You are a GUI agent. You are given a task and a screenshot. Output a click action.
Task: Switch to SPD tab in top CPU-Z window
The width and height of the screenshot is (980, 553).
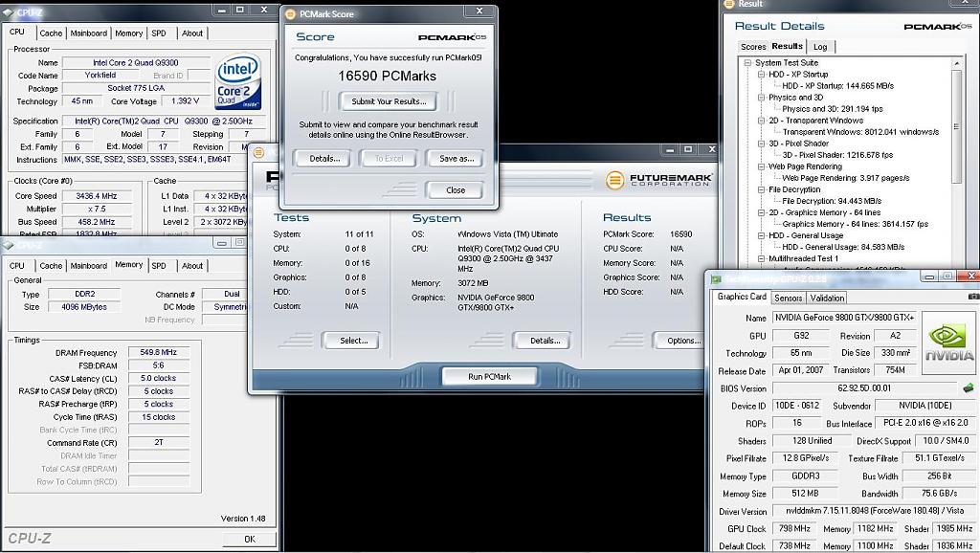[159, 33]
